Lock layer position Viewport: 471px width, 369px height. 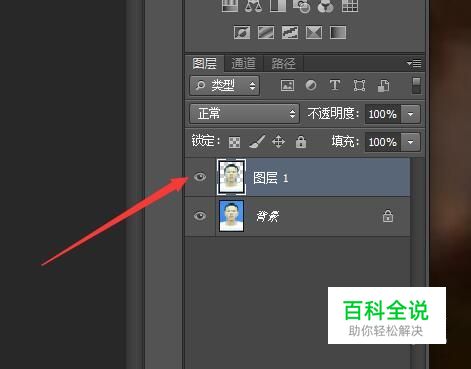278,142
